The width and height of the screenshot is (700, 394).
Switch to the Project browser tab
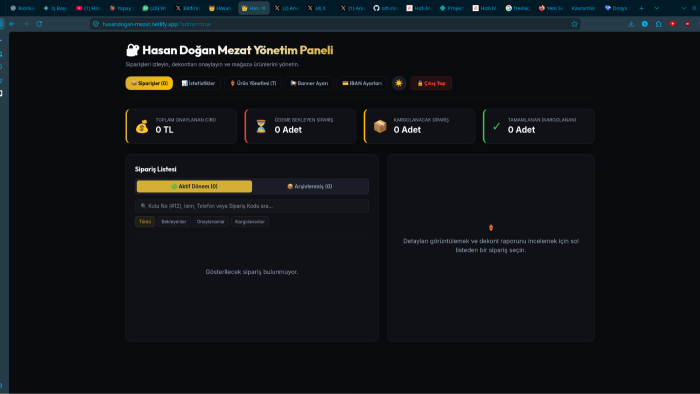point(452,8)
